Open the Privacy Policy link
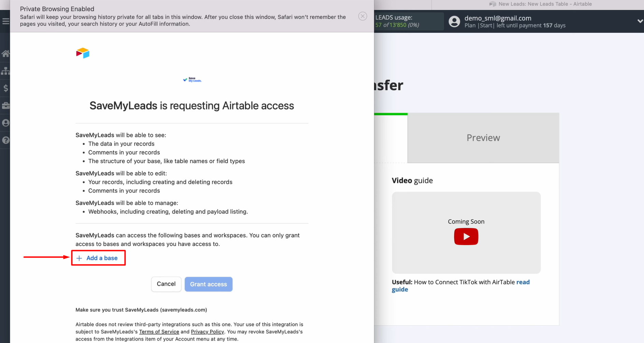The width and height of the screenshot is (644, 343). pyautogui.click(x=207, y=332)
